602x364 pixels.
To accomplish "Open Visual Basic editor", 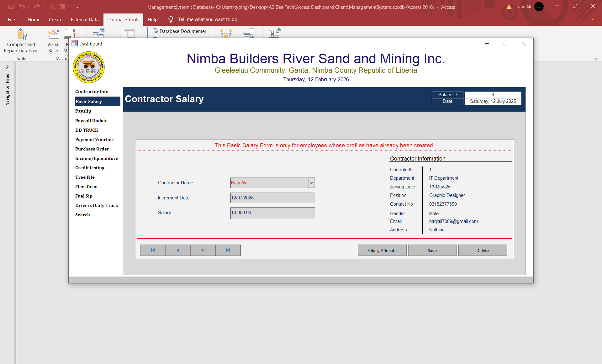I will click(x=53, y=41).
